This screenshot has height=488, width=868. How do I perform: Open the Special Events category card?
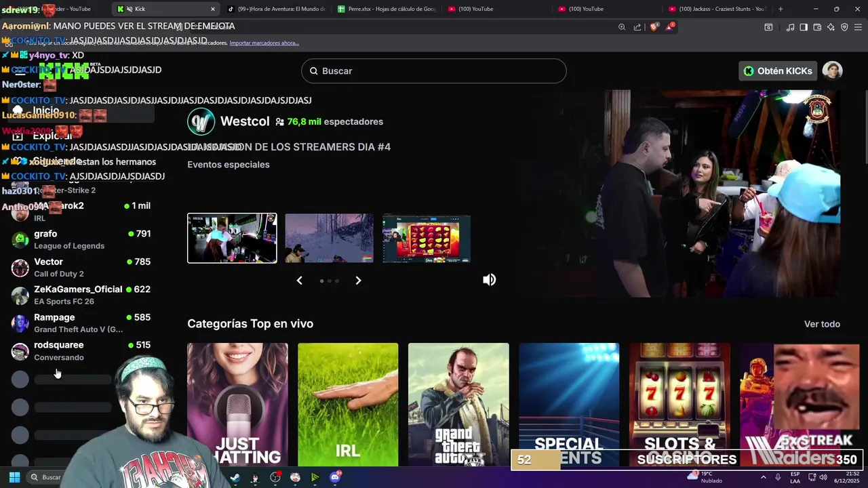pos(569,405)
